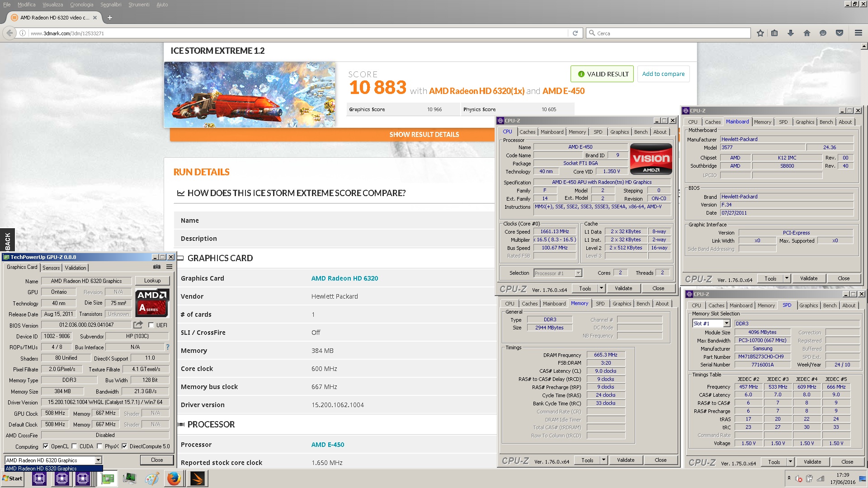Open the Firefox downloads arrow icon
This screenshot has width=868, height=488.
[x=791, y=33]
